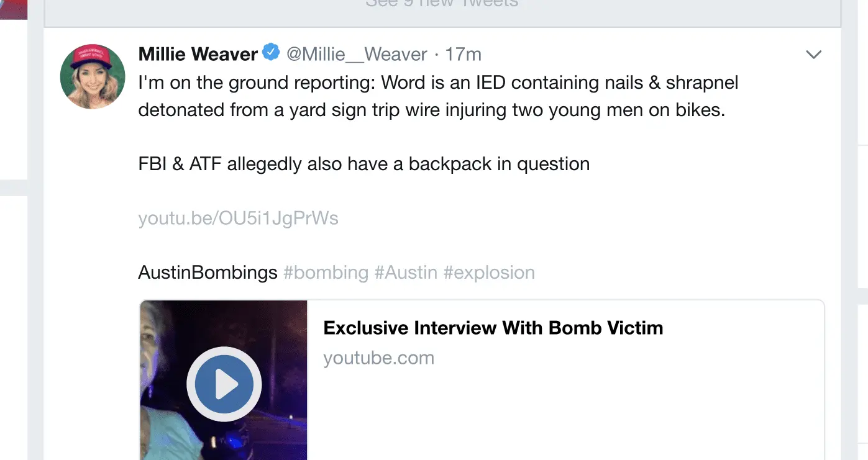Click the AustinBombings text
This screenshot has height=460, width=868.
[208, 273]
